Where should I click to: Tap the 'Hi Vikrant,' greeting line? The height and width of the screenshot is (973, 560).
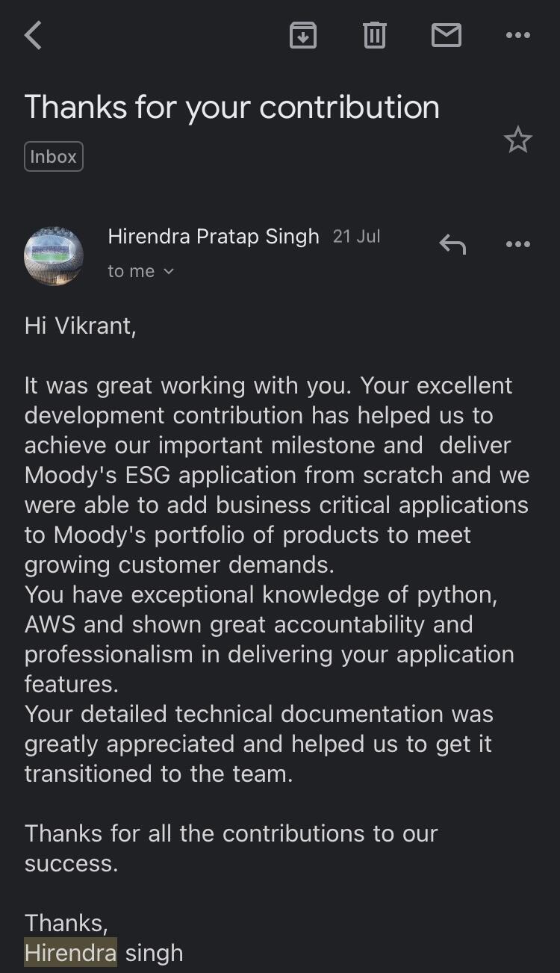[x=81, y=326]
